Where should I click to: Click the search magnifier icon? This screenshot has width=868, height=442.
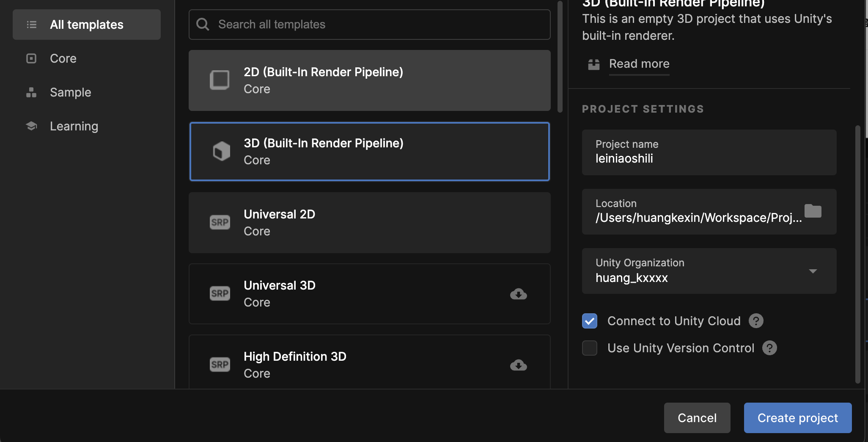pyautogui.click(x=203, y=24)
